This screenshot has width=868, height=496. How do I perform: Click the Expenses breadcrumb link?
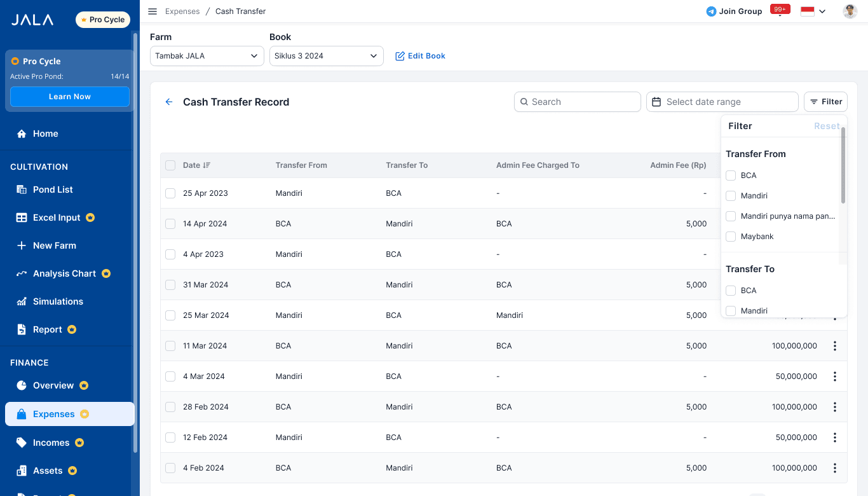pos(182,11)
